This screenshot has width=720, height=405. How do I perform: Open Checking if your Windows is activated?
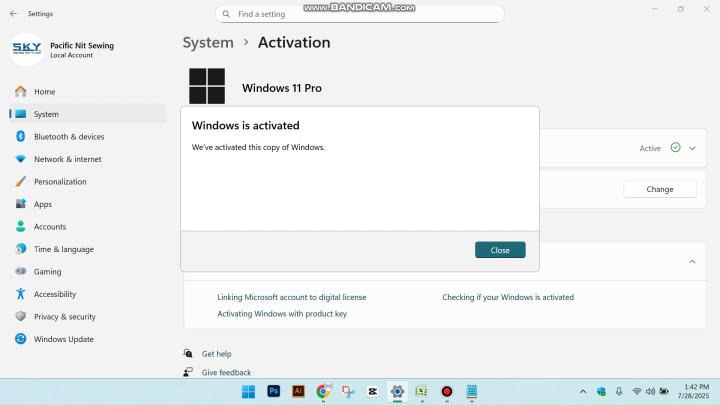tap(508, 297)
